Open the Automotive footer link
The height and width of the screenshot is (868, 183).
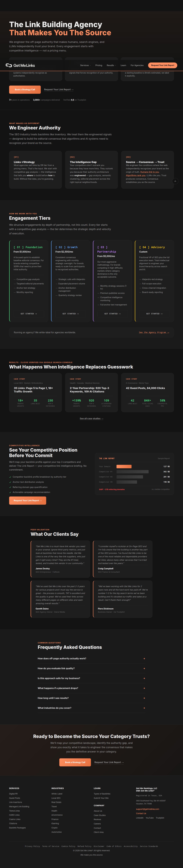pos(56,832)
